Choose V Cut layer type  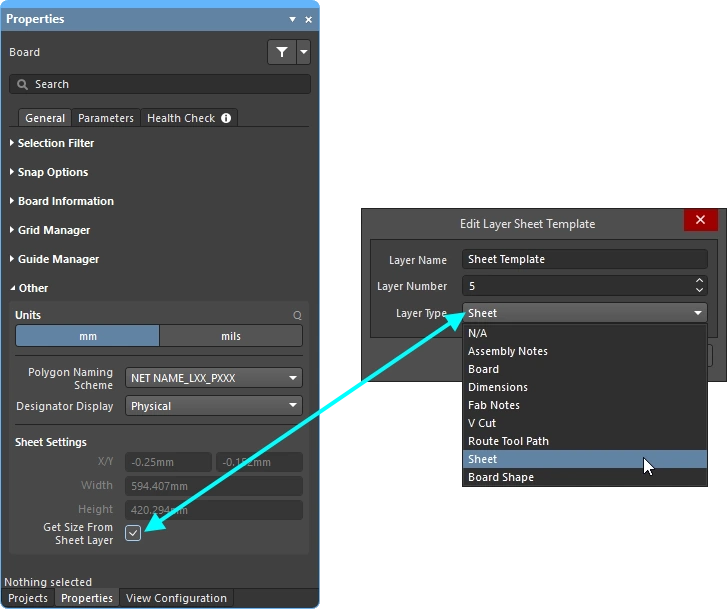pyautogui.click(x=585, y=423)
